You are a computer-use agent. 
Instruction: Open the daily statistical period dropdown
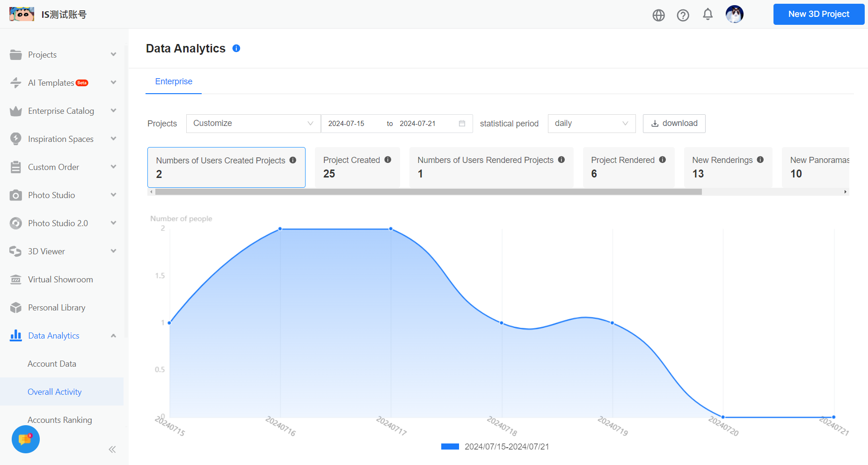pos(591,124)
